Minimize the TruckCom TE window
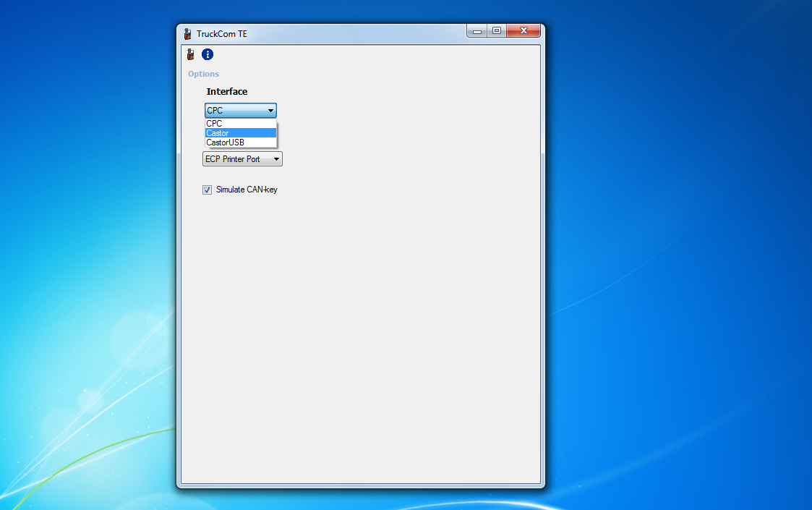The height and width of the screenshot is (510, 812). 477,31
